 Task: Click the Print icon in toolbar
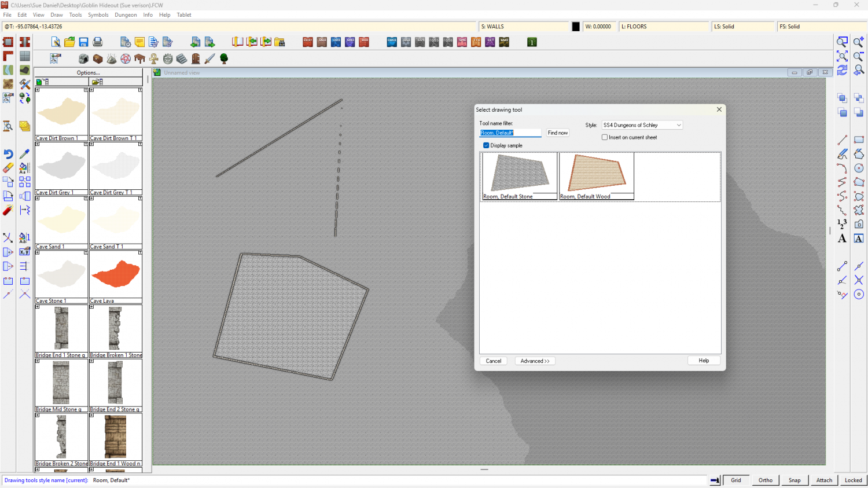point(98,42)
